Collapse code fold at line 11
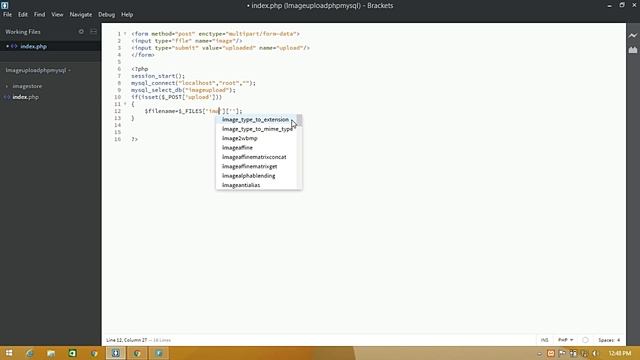Viewport: 640px width, 360px height. [125, 104]
